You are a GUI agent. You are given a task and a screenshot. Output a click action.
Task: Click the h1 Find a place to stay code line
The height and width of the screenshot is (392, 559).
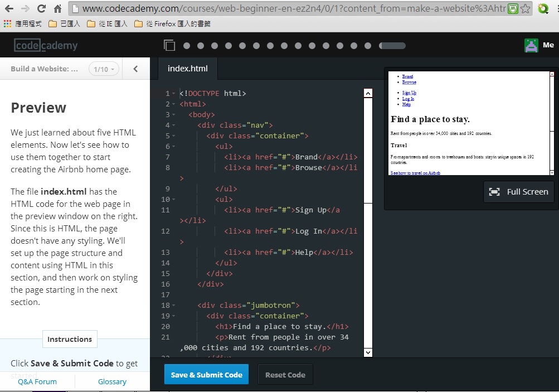[x=281, y=327]
